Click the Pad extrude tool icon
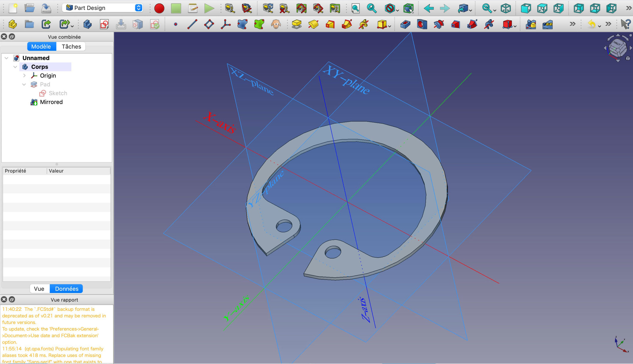This screenshot has height=364, width=633. point(297,24)
